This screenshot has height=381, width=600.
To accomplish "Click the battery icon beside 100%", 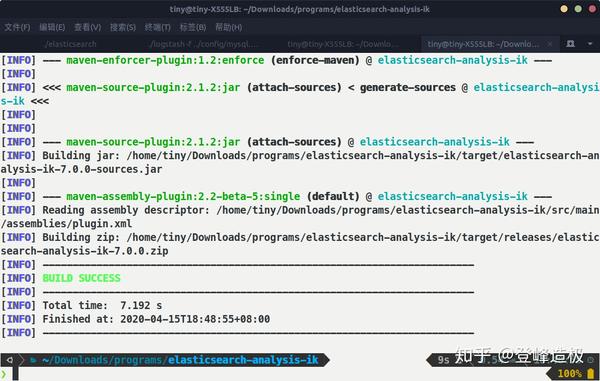I will tap(591, 373).
